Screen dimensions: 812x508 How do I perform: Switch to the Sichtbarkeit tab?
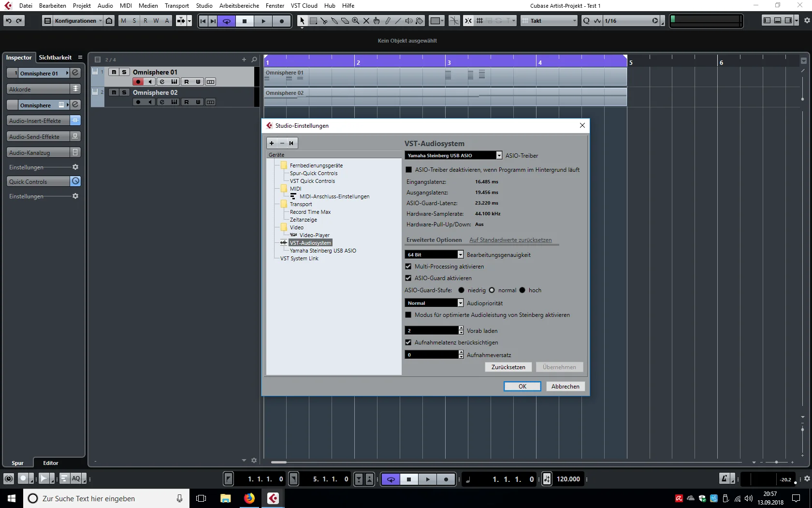tap(55, 58)
